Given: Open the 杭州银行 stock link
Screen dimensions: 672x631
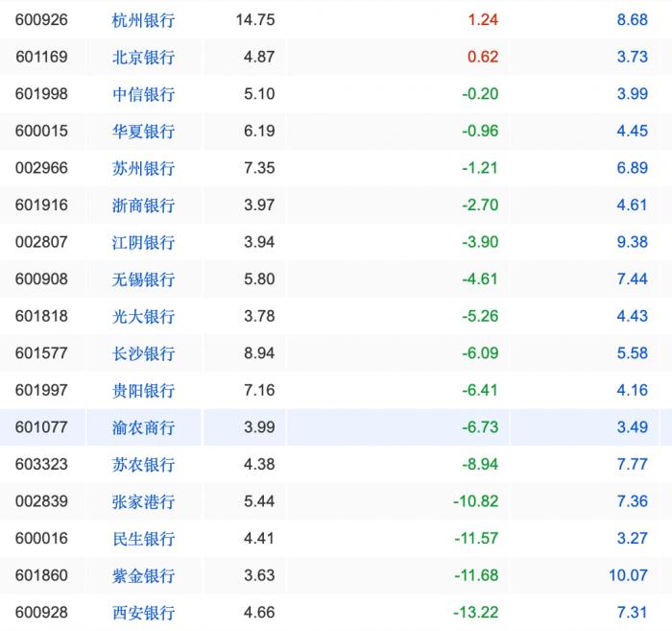Looking at the screenshot, I should tap(143, 20).
